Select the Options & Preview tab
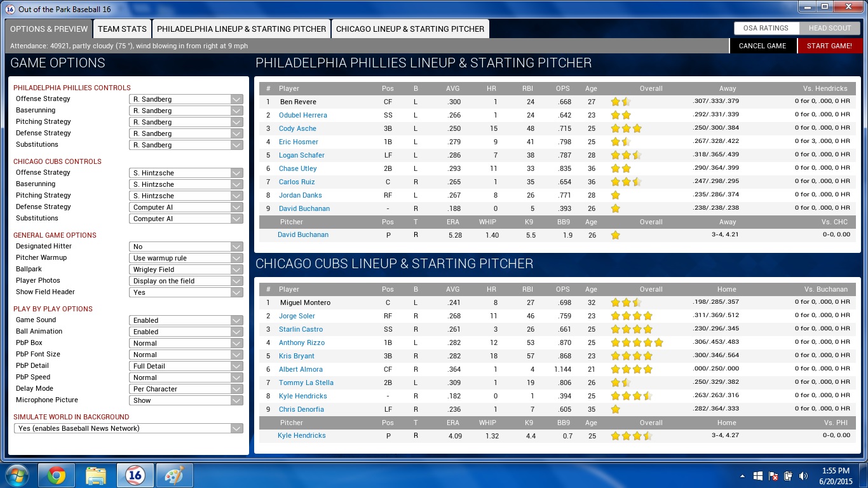The image size is (868, 488). click(x=49, y=29)
